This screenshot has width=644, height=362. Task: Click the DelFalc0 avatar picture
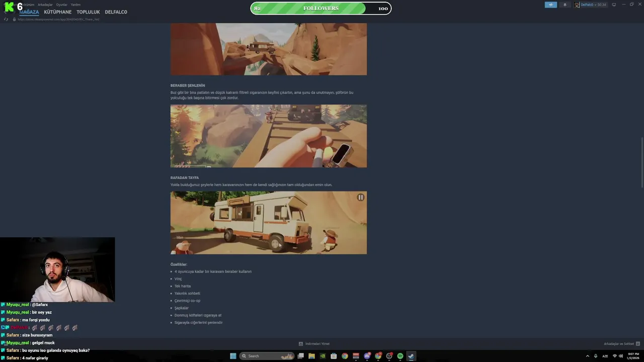[577, 5]
